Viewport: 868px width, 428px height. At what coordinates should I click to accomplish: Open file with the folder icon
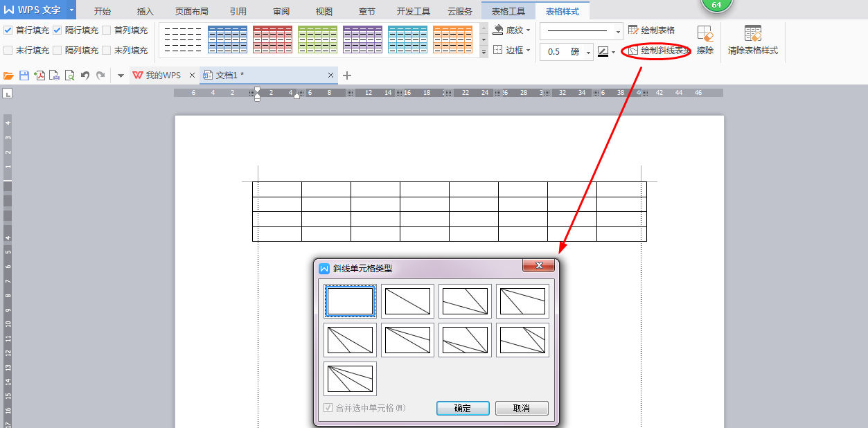[x=9, y=75]
